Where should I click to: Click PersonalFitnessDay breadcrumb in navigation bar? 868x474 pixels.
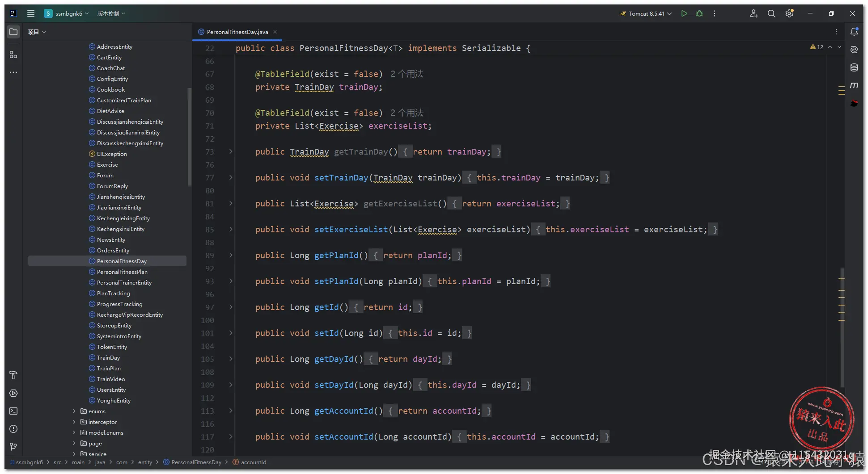pyautogui.click(x=192, y=462)
